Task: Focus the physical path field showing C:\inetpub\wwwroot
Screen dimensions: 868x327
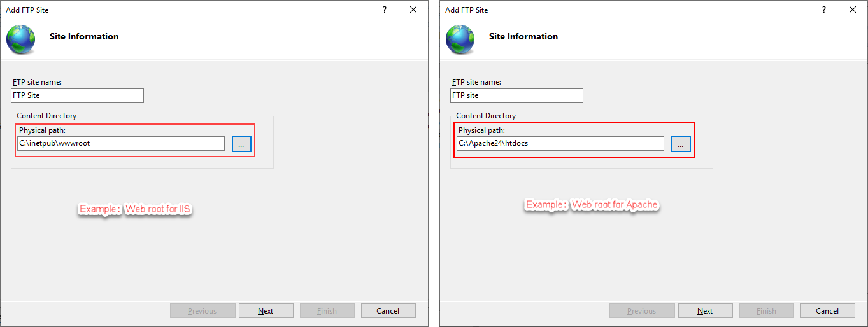Action: 121,144
